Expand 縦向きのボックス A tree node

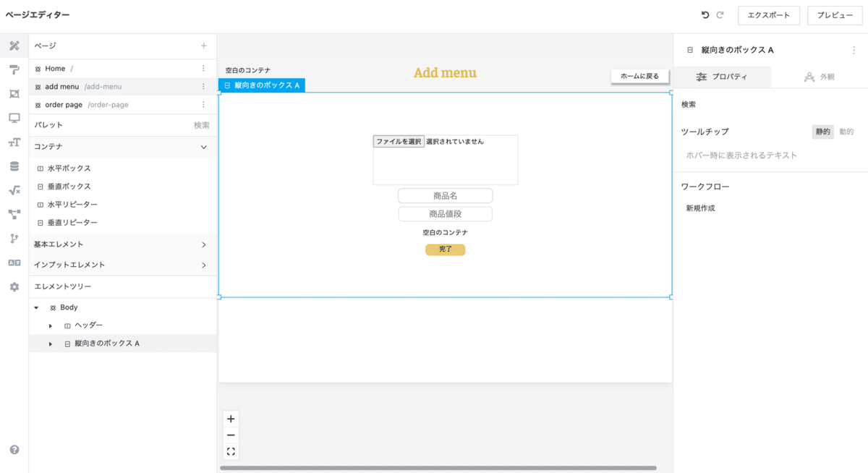tap(51, 344)
